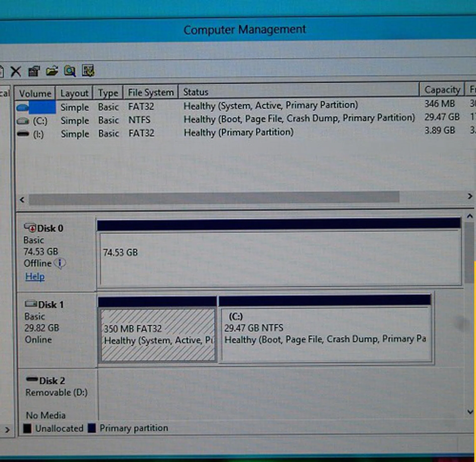Image resolution: width=476 pixels, height=462 pixels.
Task: Click the Delete X toolbar icon
Action: point(16,72)
